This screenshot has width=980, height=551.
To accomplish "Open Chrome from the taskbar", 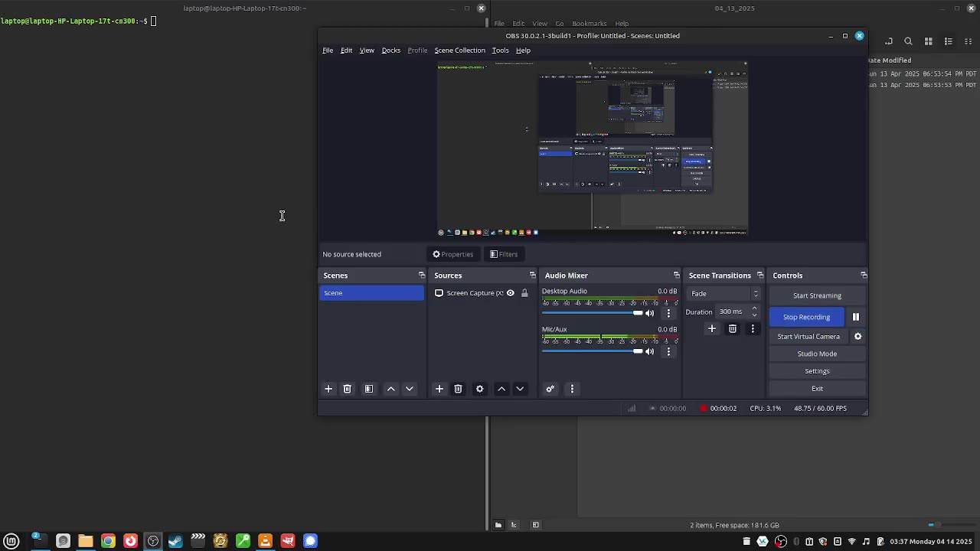I will (108, 541).
